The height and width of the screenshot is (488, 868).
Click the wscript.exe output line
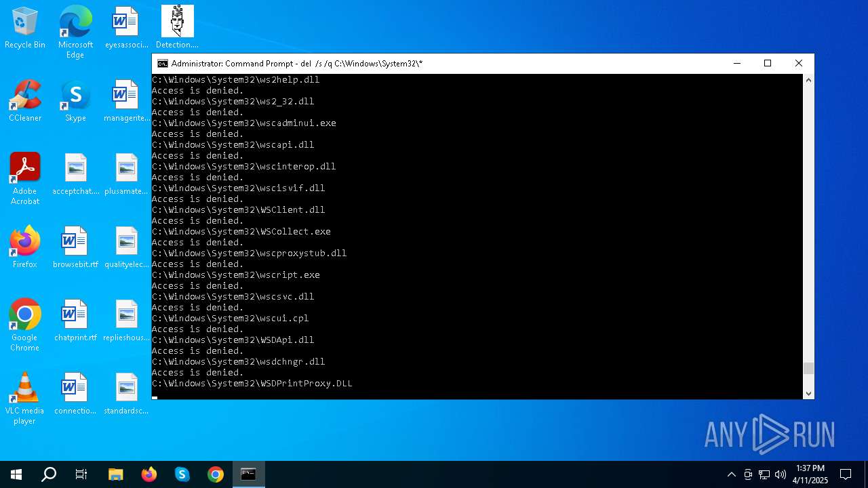coord(236,275)
